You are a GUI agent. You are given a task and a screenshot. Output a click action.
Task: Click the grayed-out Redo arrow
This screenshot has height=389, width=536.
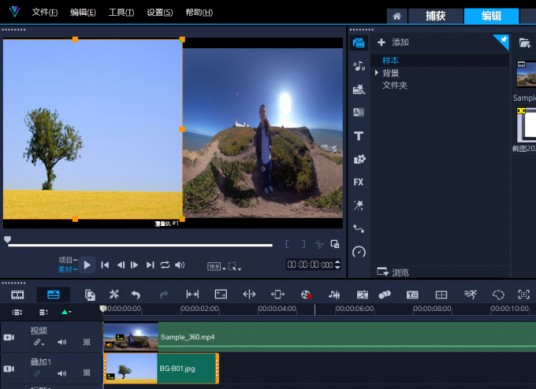[164, 295]
